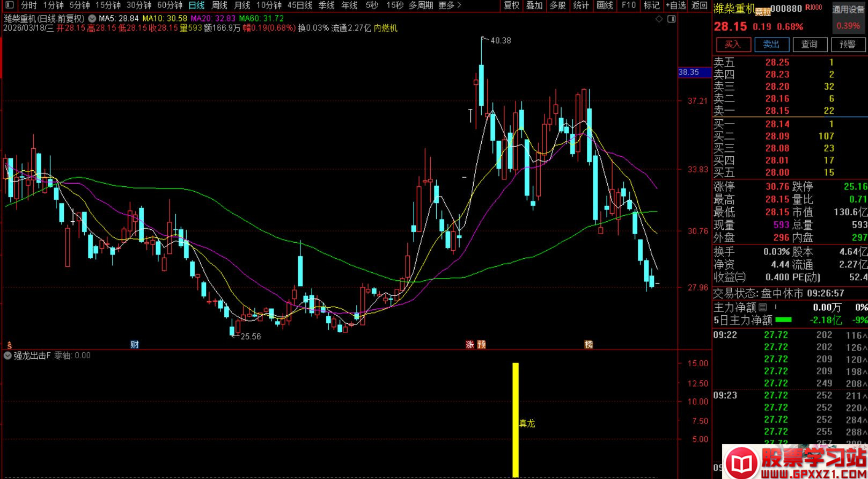This screenshot has width=868, height=479.
Task: Click the R1000 tag next to stock code
Action: (x=813, y=8)
